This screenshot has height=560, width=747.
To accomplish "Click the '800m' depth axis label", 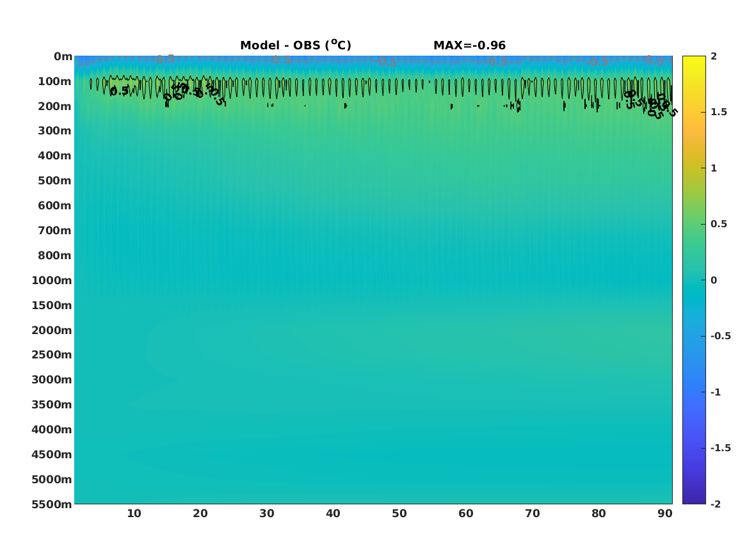I will (55, 255).
